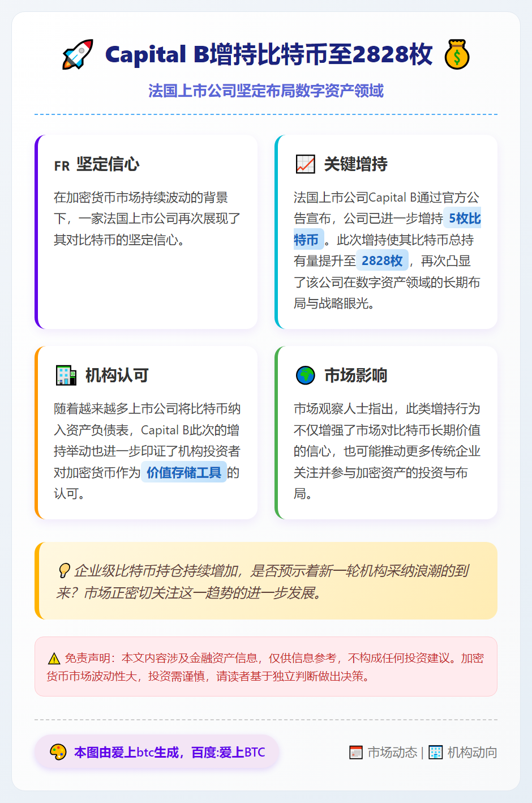Screen dimensions: 532x803
Task: Click the office building icon beside 机构认可
Action: [x=66, y=375]
